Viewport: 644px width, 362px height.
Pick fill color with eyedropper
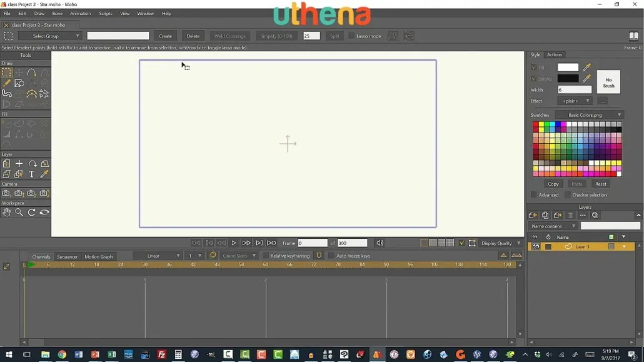pyautogui.click(x=586, y=67)
